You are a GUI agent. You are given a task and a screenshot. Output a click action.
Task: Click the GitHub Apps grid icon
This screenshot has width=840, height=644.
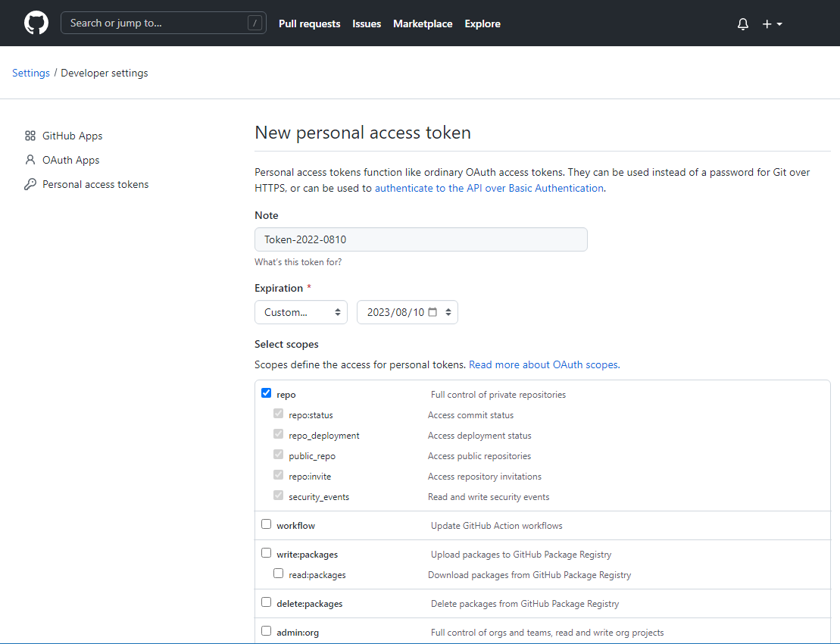30,136
